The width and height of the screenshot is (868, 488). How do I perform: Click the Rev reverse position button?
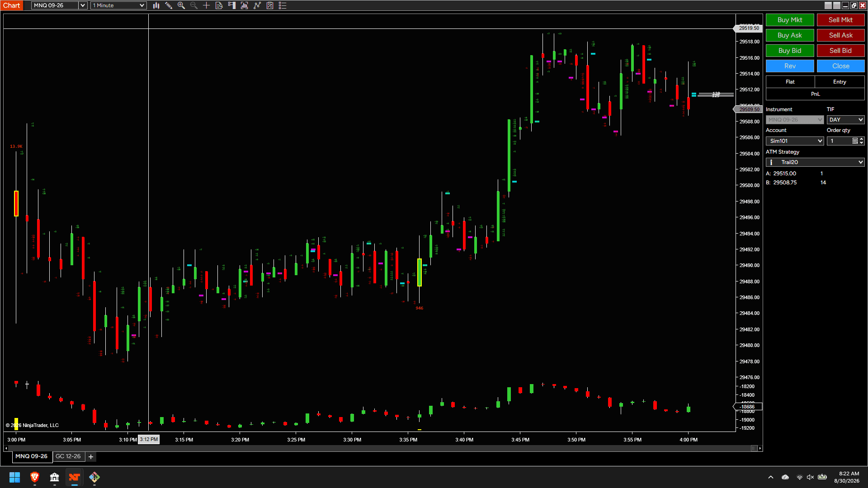(x=790, y=66)
